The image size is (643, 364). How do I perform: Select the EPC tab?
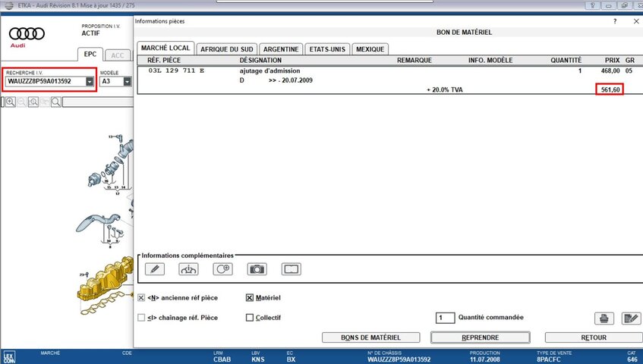point(90,54)
